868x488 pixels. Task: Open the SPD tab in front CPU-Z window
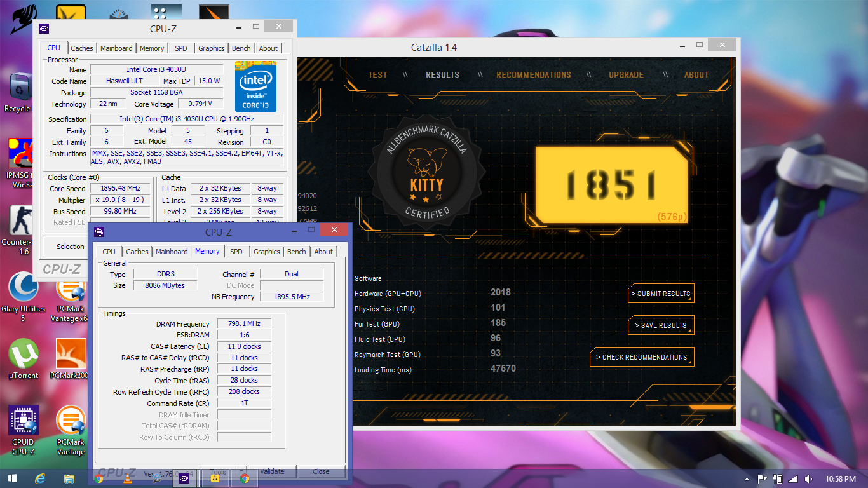[x=236, y=252]
